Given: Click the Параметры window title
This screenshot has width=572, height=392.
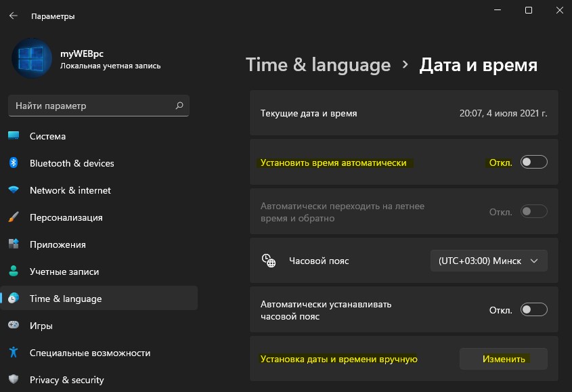Looking at the screenshot, I should [x=53, y=16].
